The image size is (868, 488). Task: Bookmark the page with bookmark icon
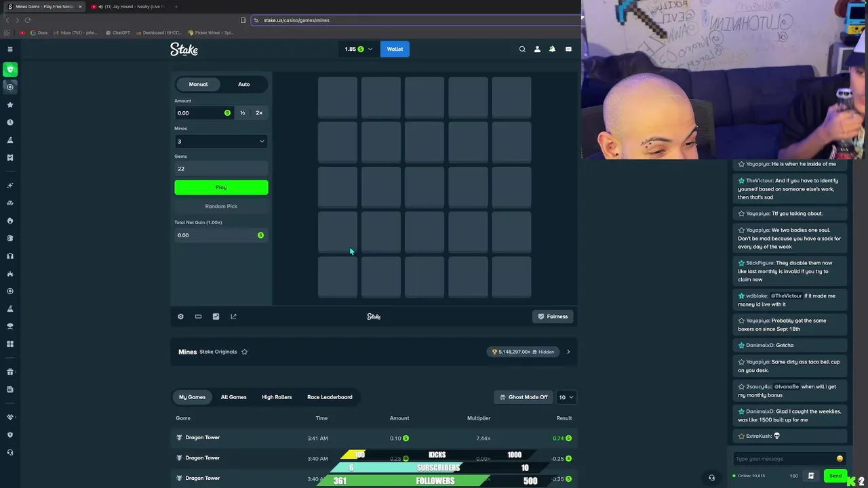tap(243, 20)
